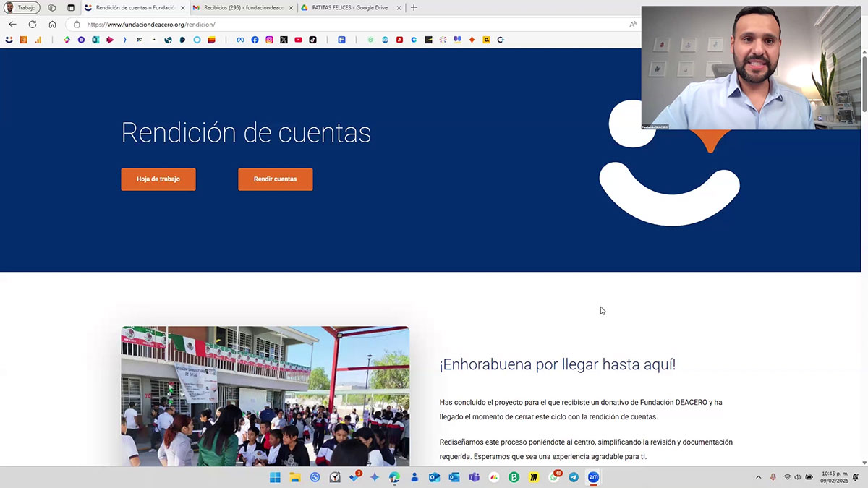Open the YouTube bookmark
The image size is (868, 488).
click(x=298, y=40)
